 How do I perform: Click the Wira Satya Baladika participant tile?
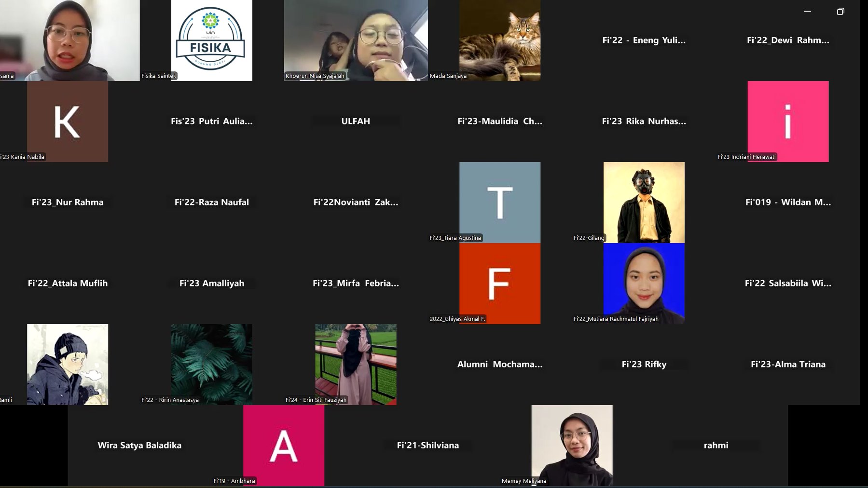[139, 446]
